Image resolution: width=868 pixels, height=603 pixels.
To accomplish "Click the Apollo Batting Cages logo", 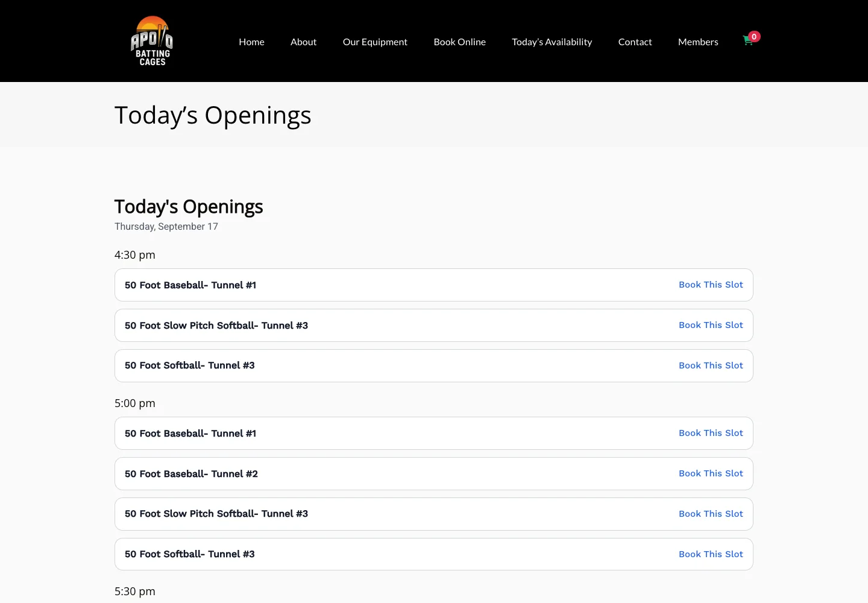I will pos(152,41).
